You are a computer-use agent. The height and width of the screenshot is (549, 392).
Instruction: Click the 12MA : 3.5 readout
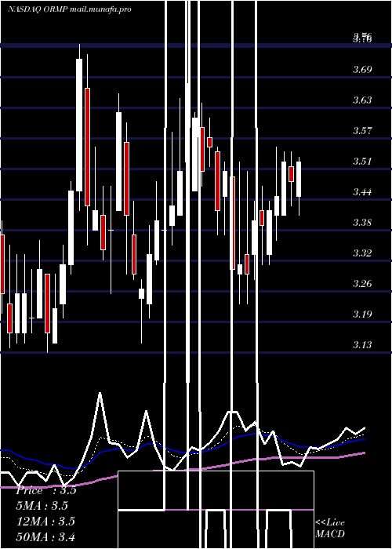coord(45,521)
